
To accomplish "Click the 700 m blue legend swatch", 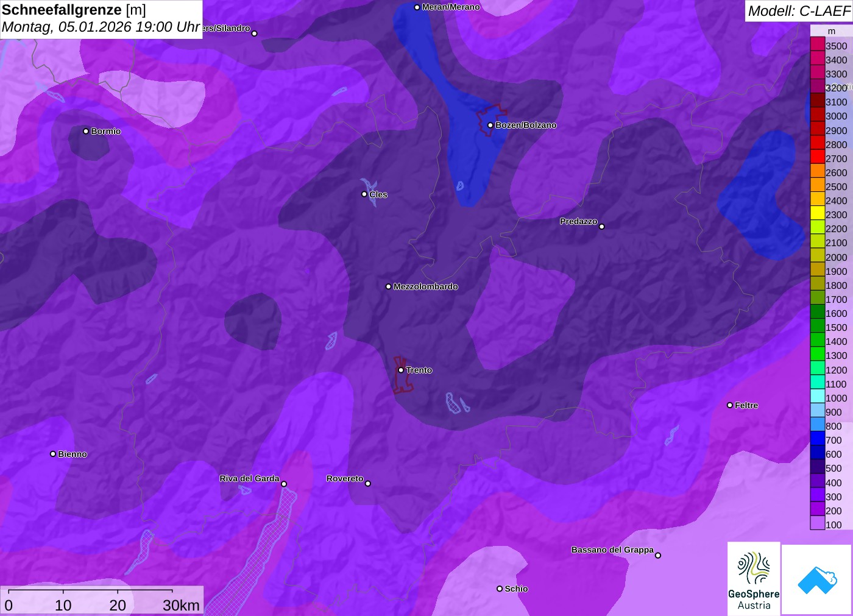I will click(818, 439).
